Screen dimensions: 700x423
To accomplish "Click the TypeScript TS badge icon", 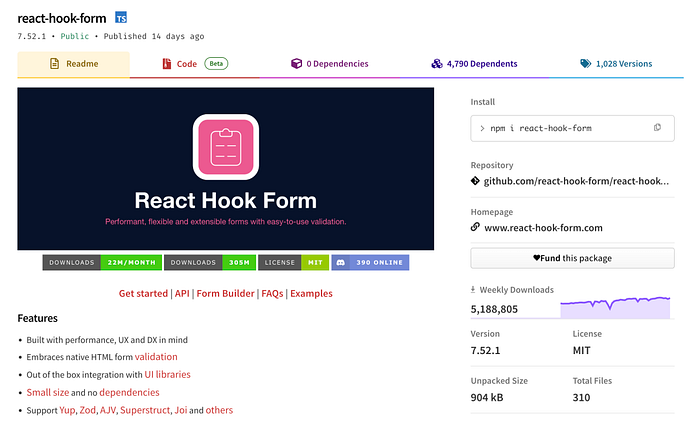I will pyautogui.click(x=121, y=18).
